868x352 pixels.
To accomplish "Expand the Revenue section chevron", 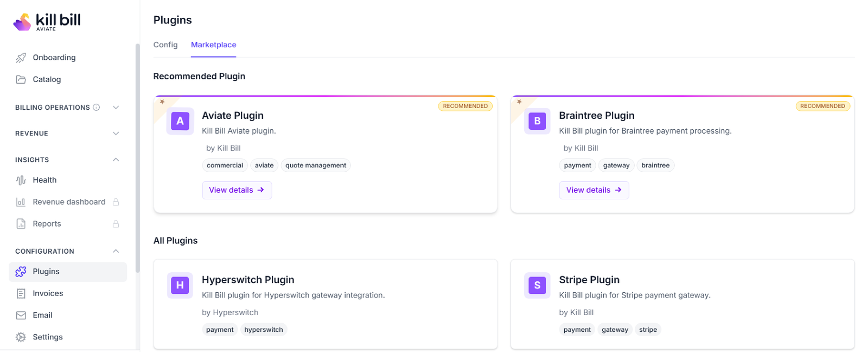I will (x=116, y=134).
